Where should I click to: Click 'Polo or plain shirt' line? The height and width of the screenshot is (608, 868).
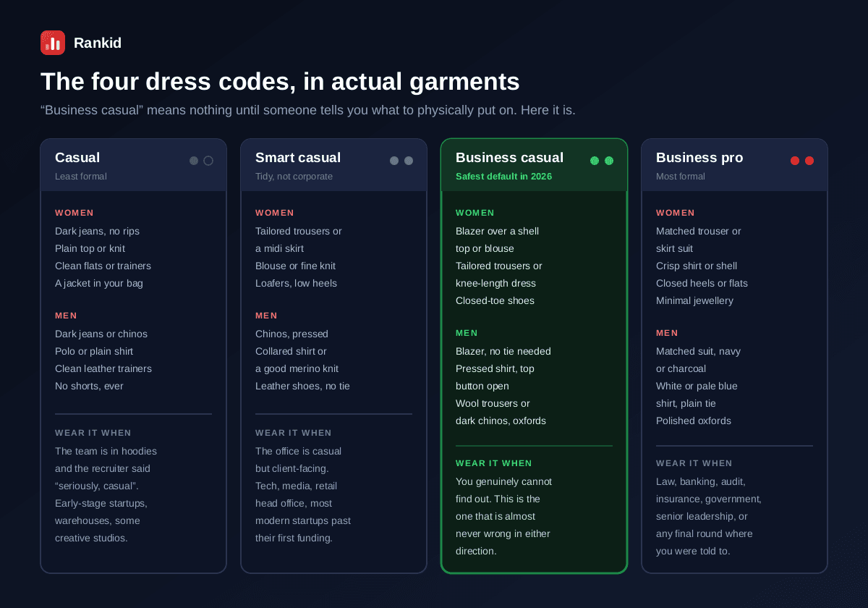coord(94,352)
